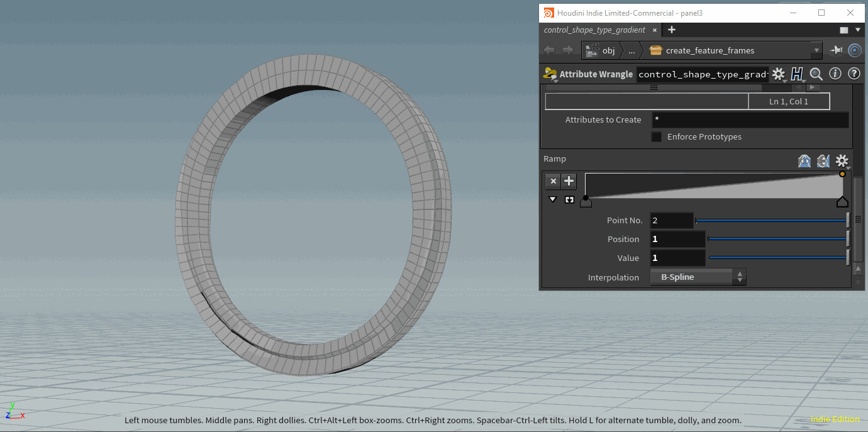Flip the ramp values vertically
Viewport: 868px width, 432px height.
point(823,161)
